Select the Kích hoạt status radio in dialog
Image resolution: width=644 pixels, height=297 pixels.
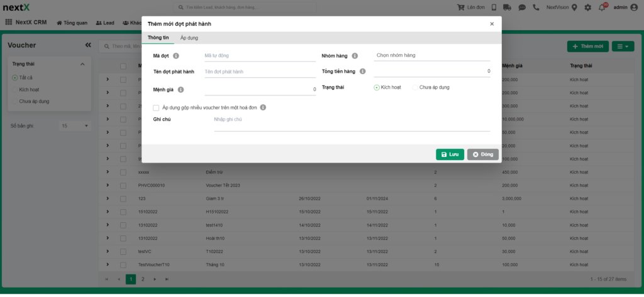click(377, 87)
